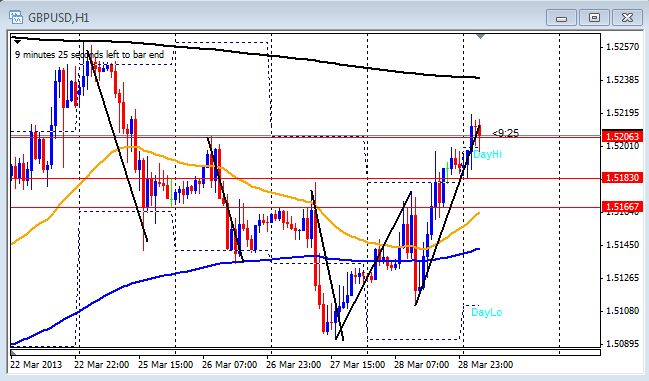Click the chart shift triangle marker at top
The width and height of the screenshot is (649, 381).
480,37
